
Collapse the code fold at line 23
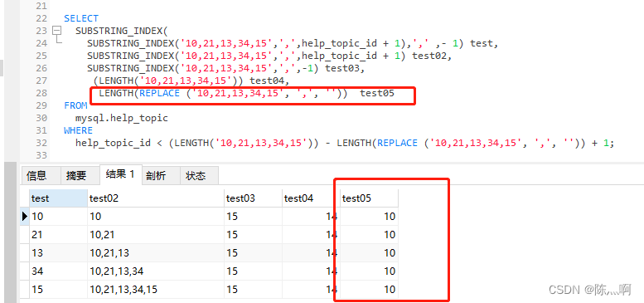56,31
